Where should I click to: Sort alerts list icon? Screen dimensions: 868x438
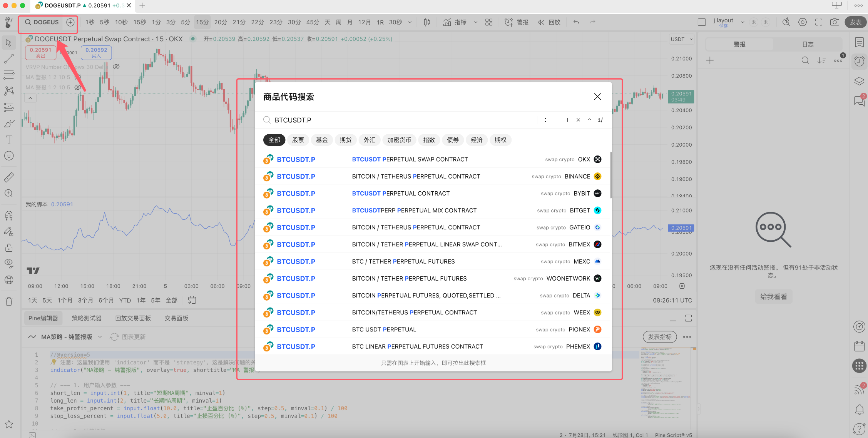click(x=821, y=60)
